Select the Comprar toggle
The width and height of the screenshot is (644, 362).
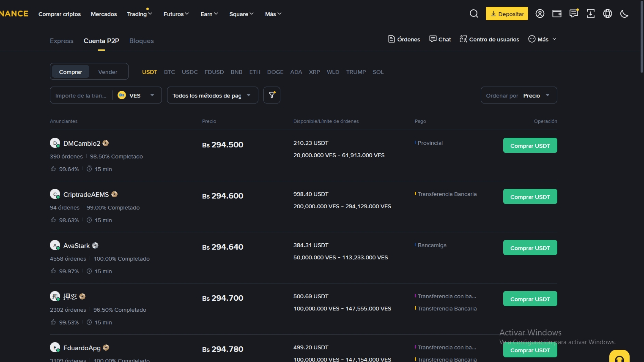click(x=71, y=72)
